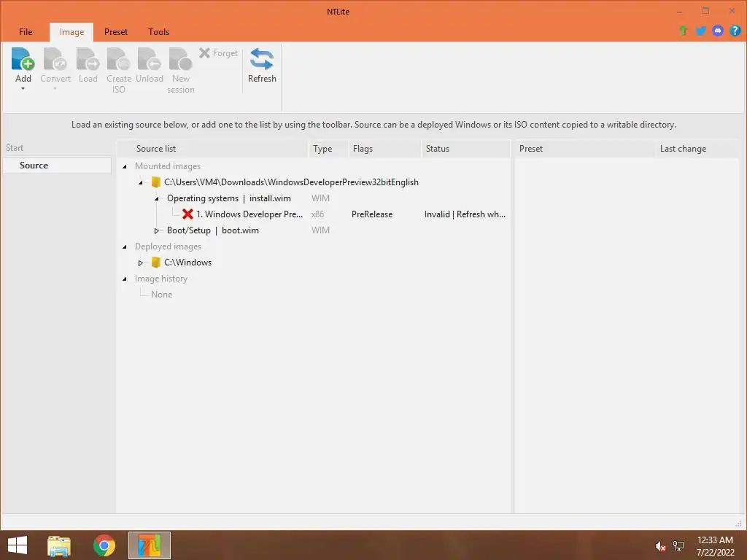Click the red X invalid image icon

click(187, 214)
